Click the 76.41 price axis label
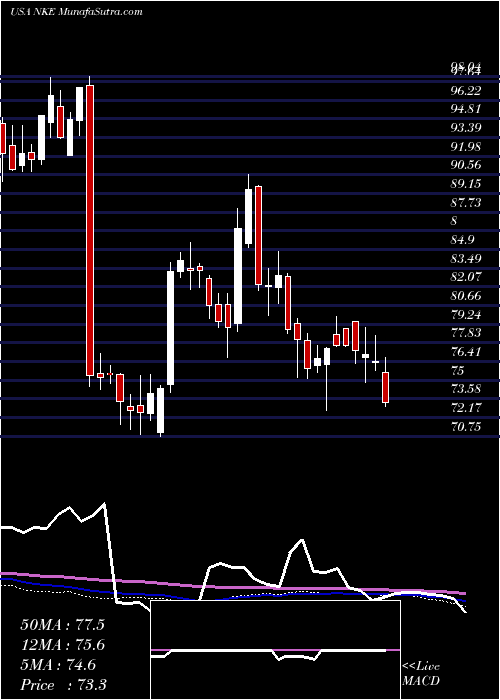 466,351
